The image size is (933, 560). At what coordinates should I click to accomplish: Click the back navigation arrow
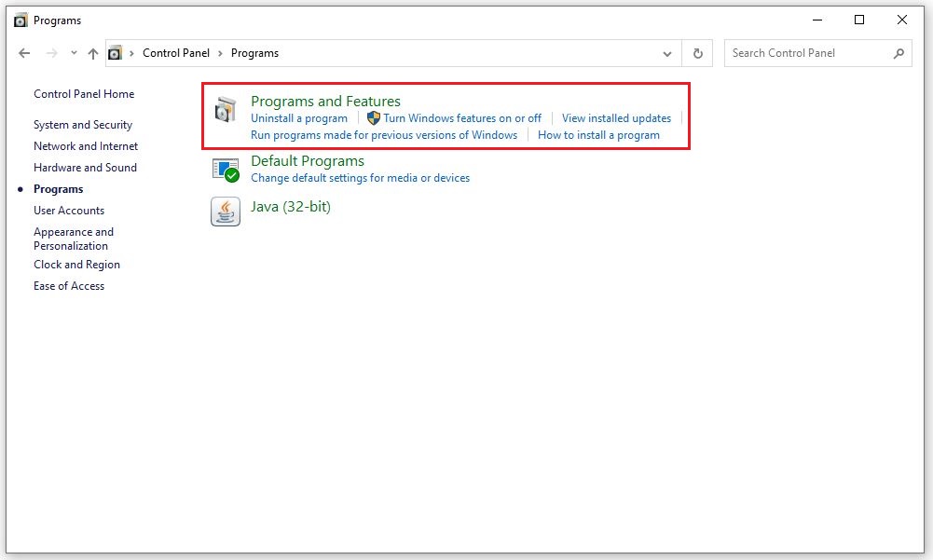pos(24,53)
